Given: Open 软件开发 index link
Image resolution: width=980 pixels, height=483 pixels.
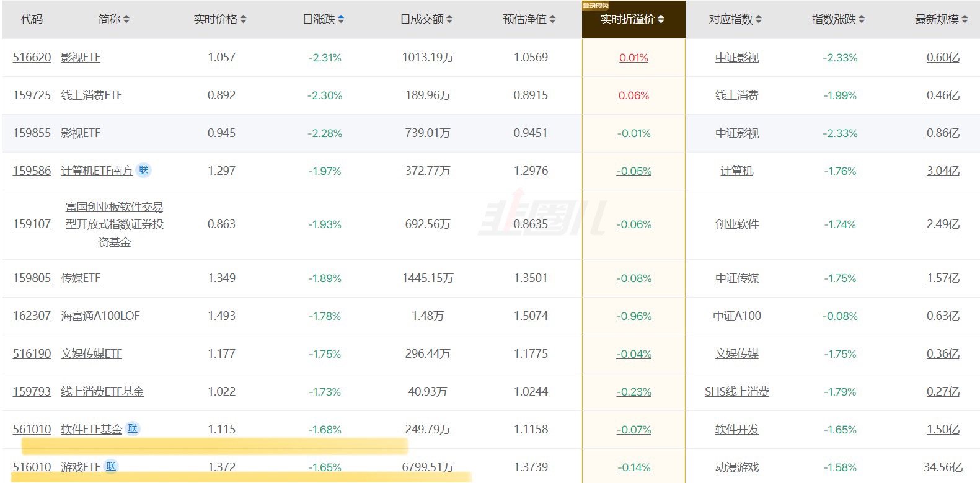Looking at the screenshot, I should coord(737,430).
